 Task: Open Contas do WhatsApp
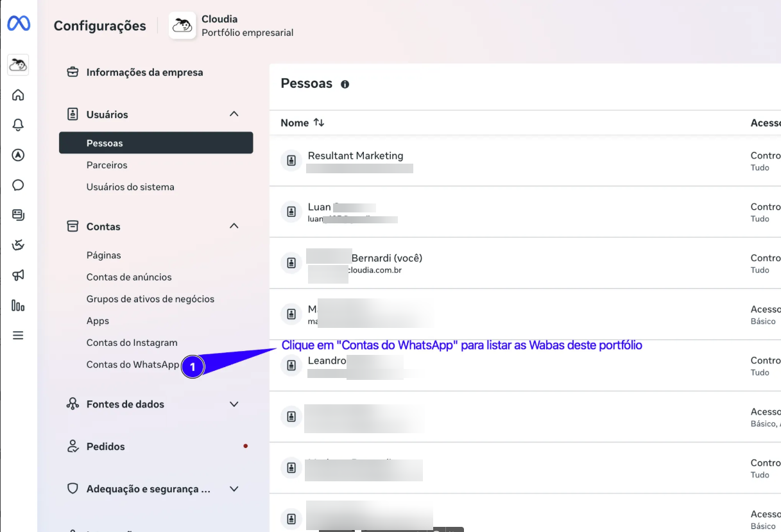(x=133, y=365)
